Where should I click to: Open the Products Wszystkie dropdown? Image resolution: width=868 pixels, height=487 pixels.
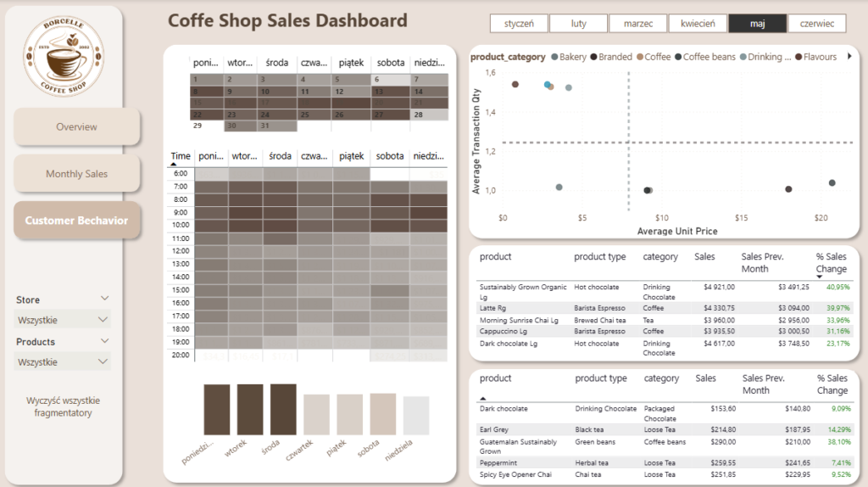64,362
